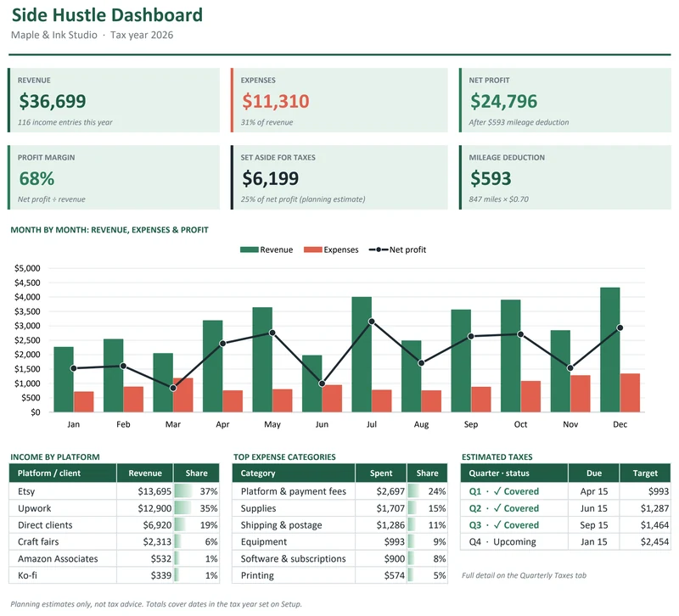Select Platform & payment fees row
This screenshot has height=616, width=679.
point(340,491)
